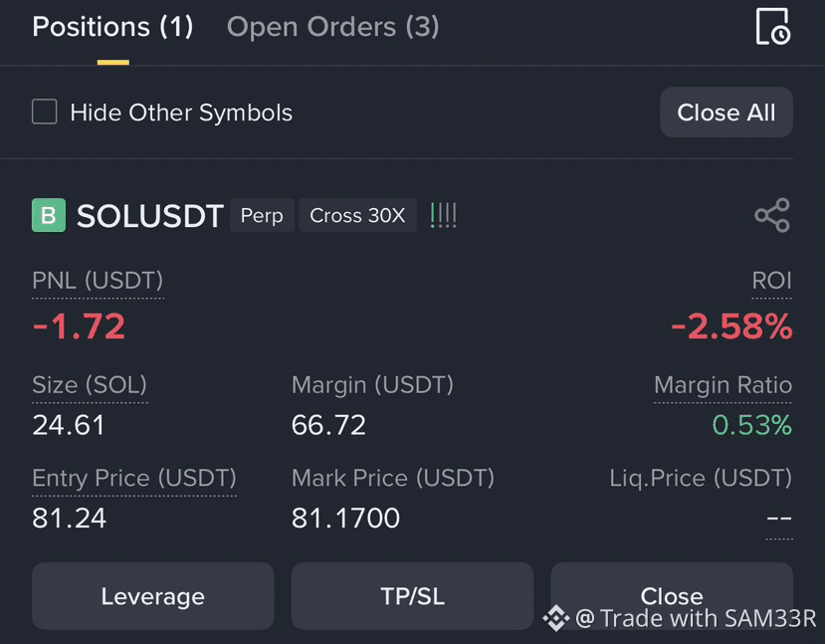Switch to the Positions (1) tab
Viewport: 825px width, 644px height.
(x=112, y=27)
